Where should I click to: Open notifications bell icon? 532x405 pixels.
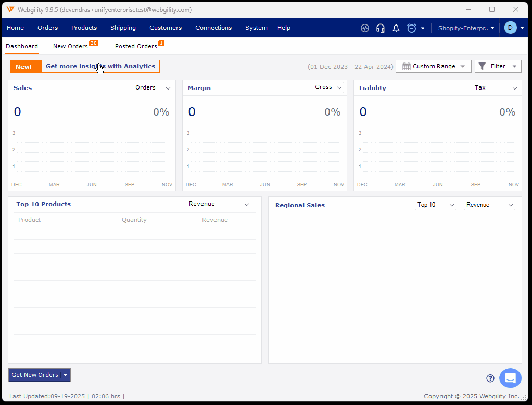pos(396,28)
